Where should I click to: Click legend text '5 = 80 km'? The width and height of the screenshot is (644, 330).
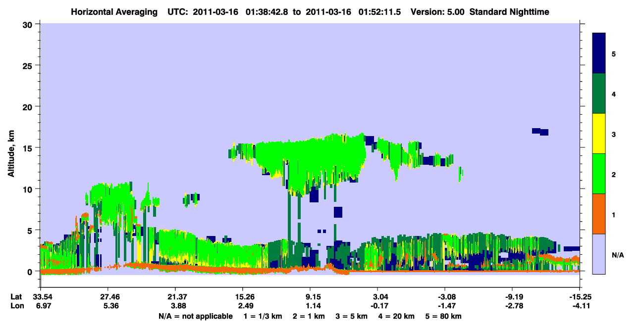pyautogui.click(x=443, y=316)
